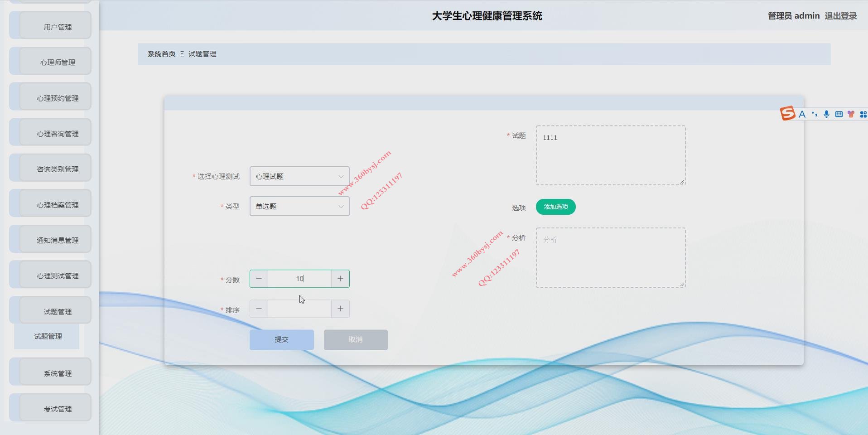This screenshot has height=435, width=868.
Task: Click the 取消 cancel button
Action: (x=356, y=339)
